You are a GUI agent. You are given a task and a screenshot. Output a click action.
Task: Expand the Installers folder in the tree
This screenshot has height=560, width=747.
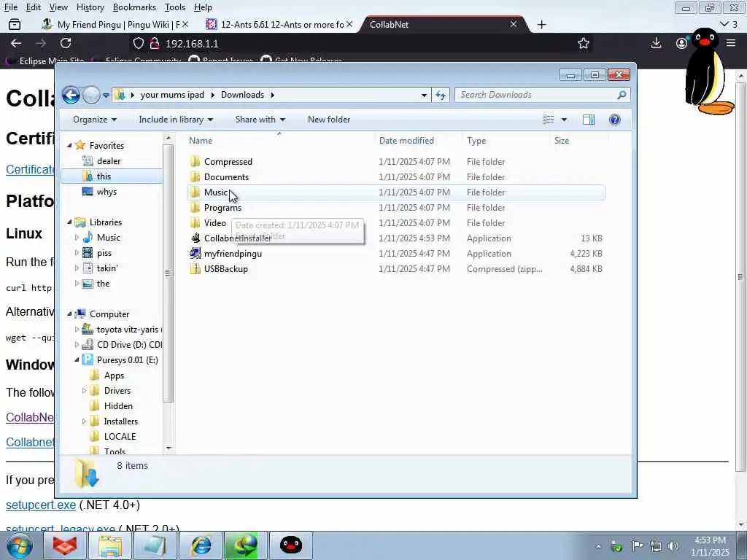coord(85,421)
